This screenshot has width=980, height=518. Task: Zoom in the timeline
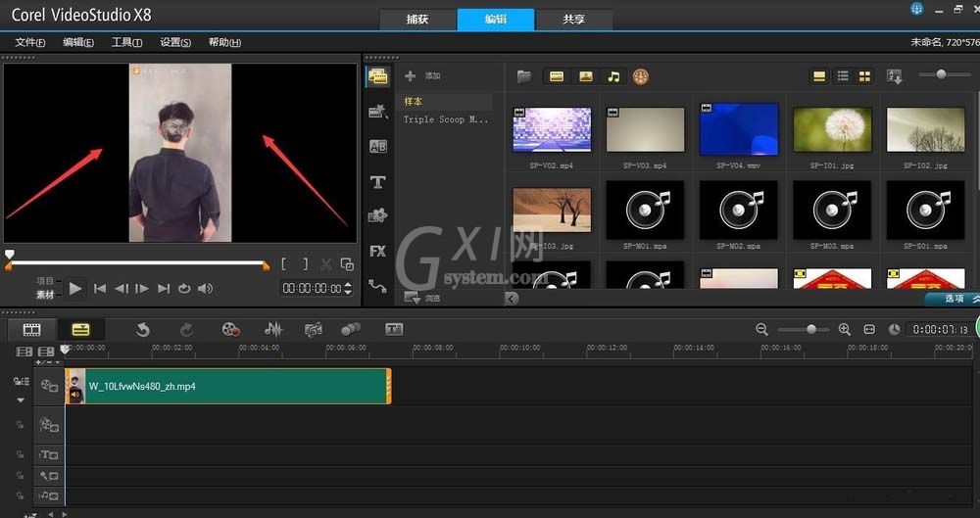[x=845, y=329]
